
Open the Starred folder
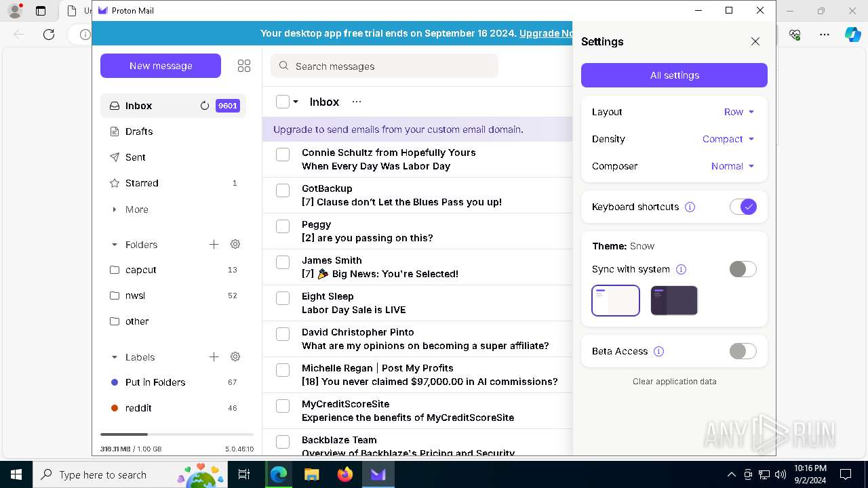coord(173,183)
